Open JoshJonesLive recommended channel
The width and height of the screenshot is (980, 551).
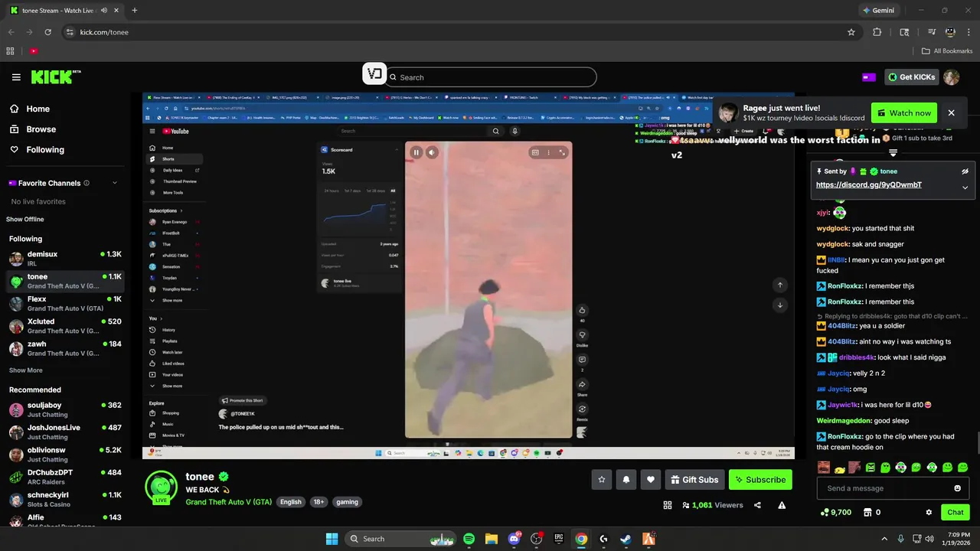pyautogui.click(x=65, y=432)
